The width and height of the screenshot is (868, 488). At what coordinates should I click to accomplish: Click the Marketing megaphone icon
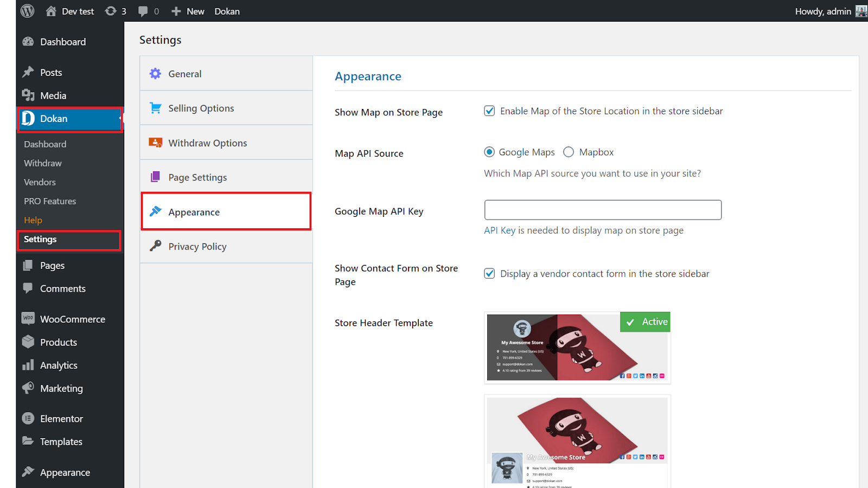28,388
